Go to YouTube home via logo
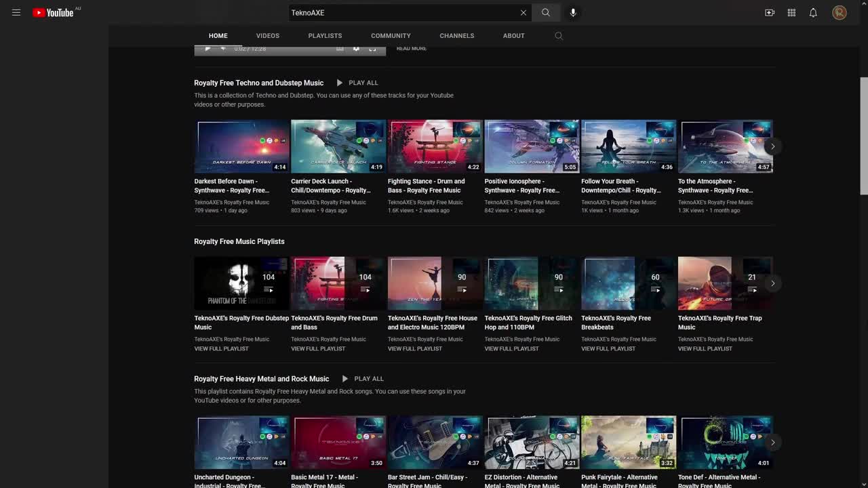 click(53, 12)
